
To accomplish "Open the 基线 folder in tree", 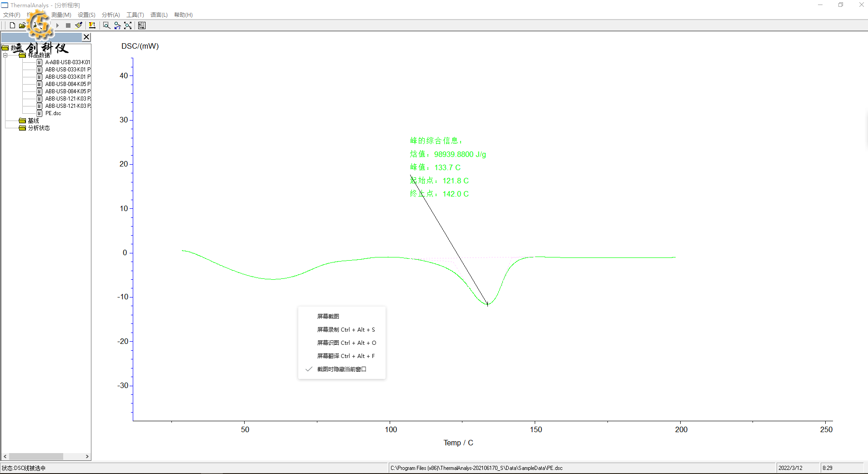I will [33, 121].
